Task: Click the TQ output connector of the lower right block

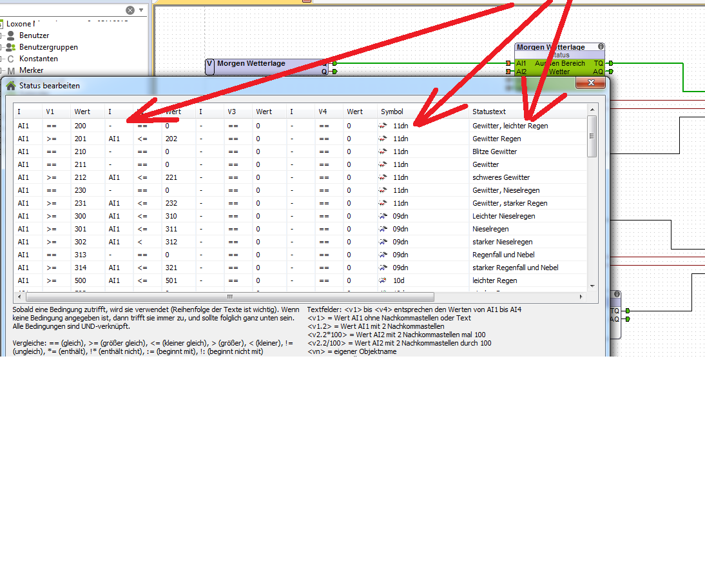Action: coord(627,311)
